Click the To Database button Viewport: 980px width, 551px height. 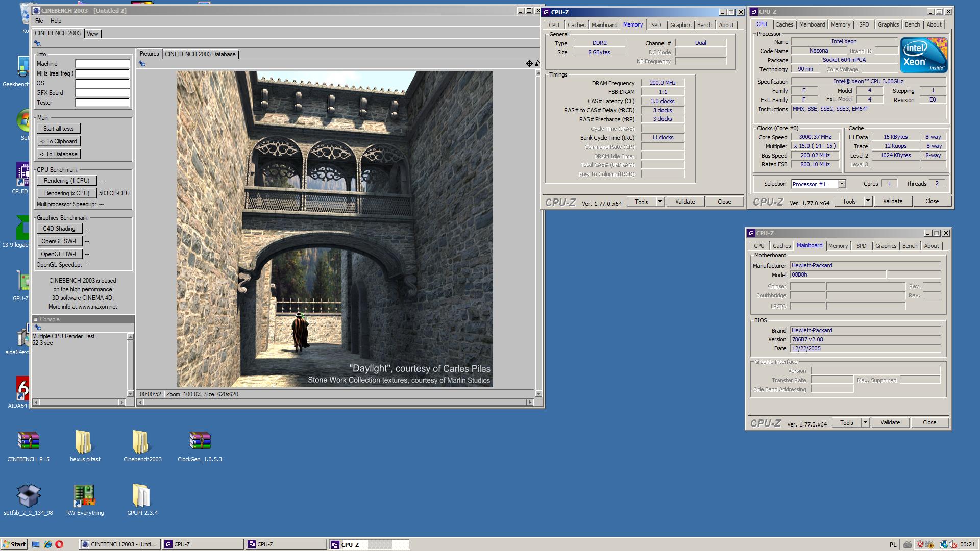(x=59, y=154)
